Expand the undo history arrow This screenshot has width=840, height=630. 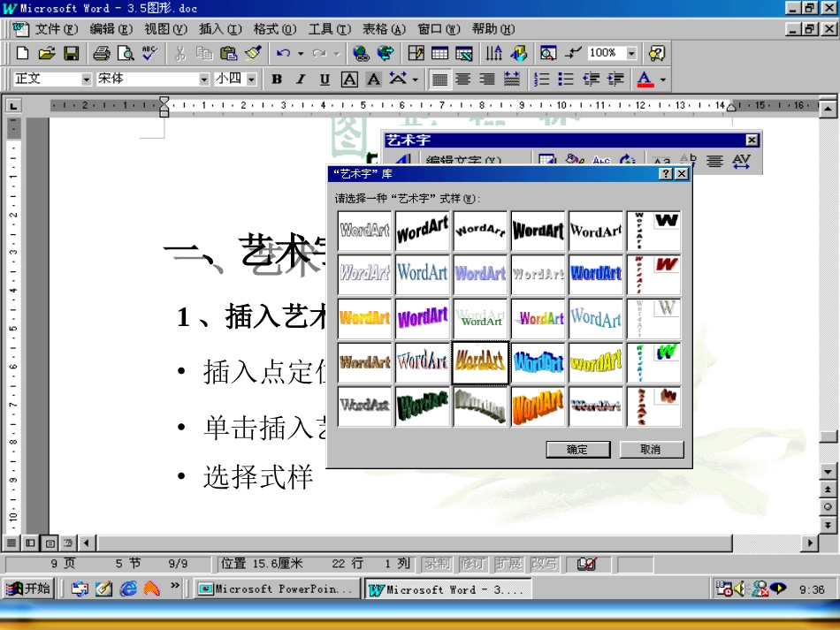[x=301, y=53]
